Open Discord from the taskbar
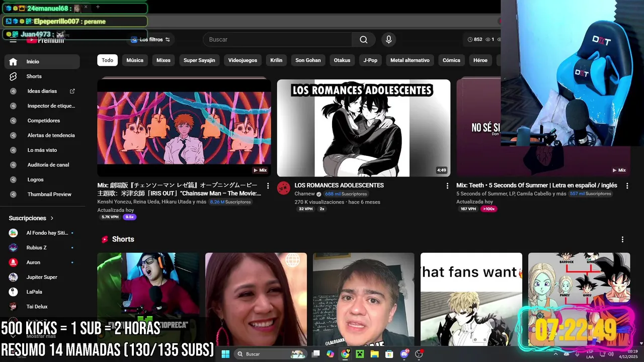The width and height of the screenshot is (644, 362). click(x=404, y=354)
